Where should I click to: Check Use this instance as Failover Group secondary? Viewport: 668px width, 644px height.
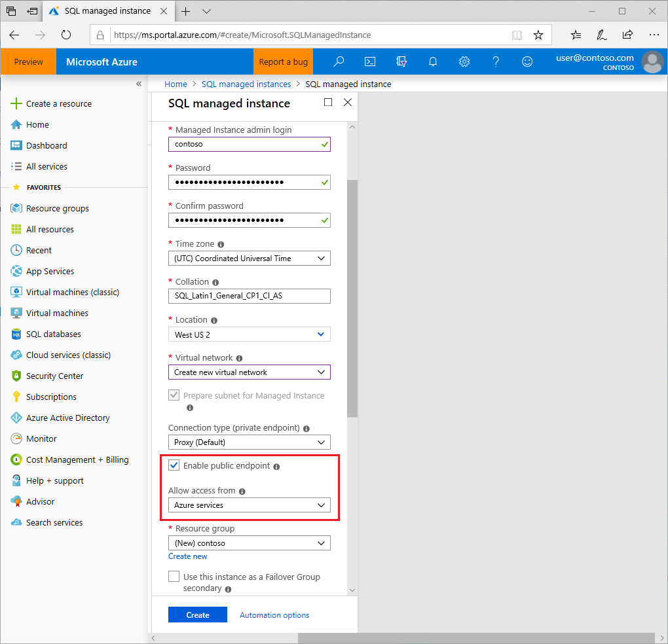tap(174, 577)
